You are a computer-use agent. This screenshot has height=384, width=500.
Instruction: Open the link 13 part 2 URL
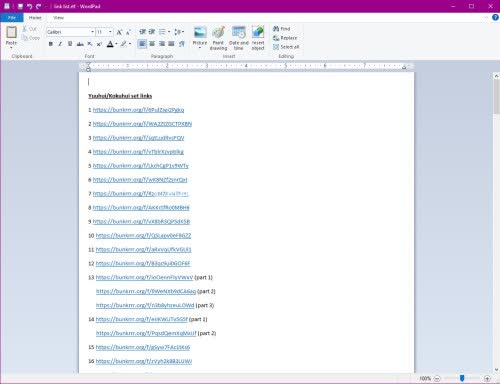[146, 291]
